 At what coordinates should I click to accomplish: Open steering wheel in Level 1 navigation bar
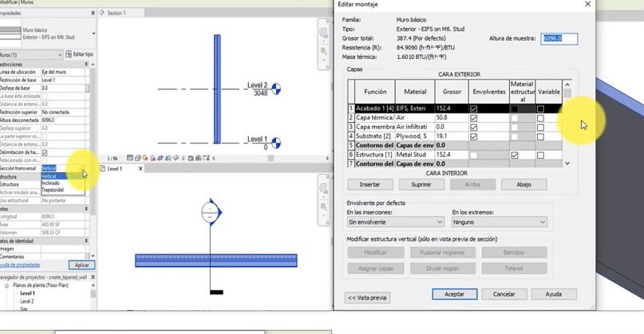click(x=324, y=188)
